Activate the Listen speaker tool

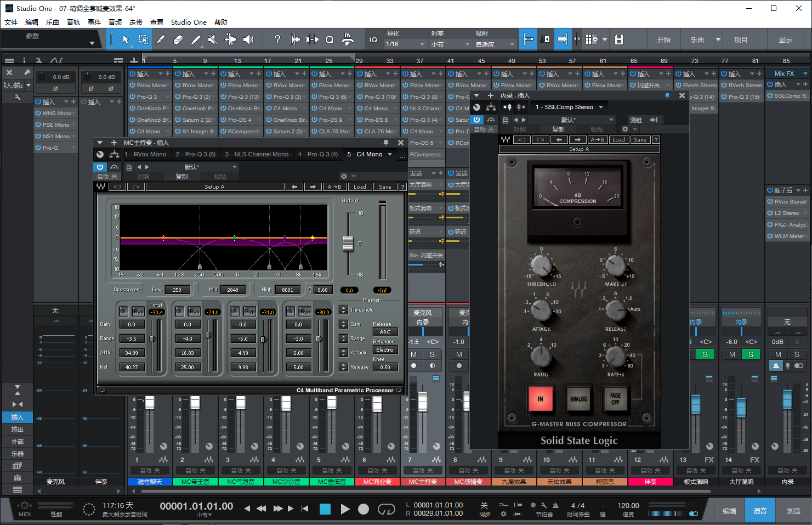click(248, 39)
